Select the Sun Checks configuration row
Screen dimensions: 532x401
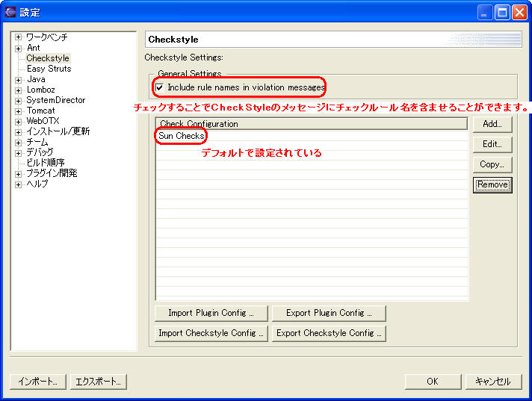click(181, 136)
